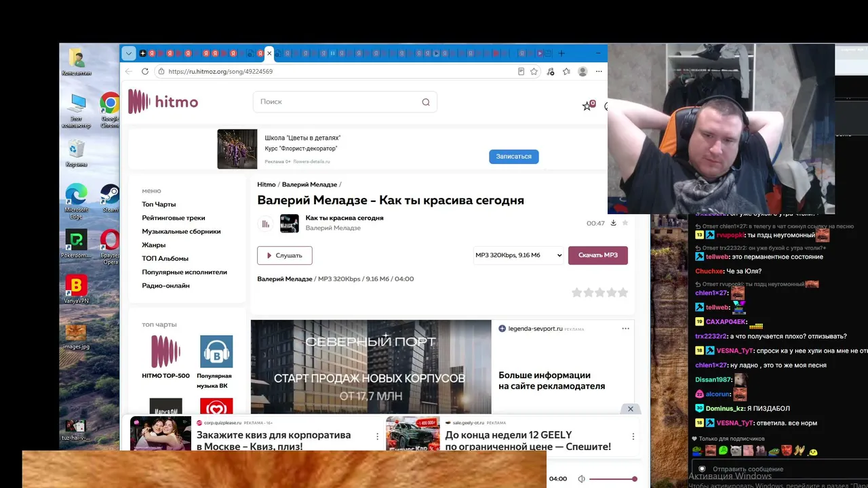Viewport: 868px width, 488px height.
Task: Click the hitmo logo in the site header
Action: [x=163, y=102]
